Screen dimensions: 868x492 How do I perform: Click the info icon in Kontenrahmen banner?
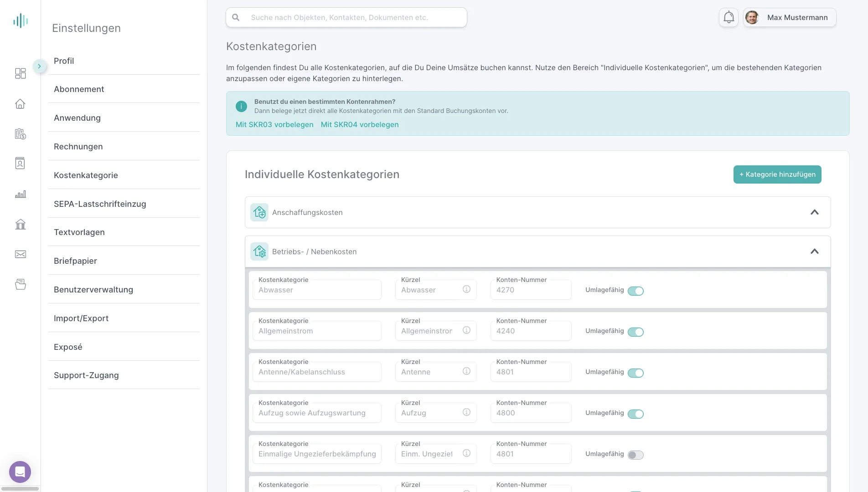(x=241, y=106)
